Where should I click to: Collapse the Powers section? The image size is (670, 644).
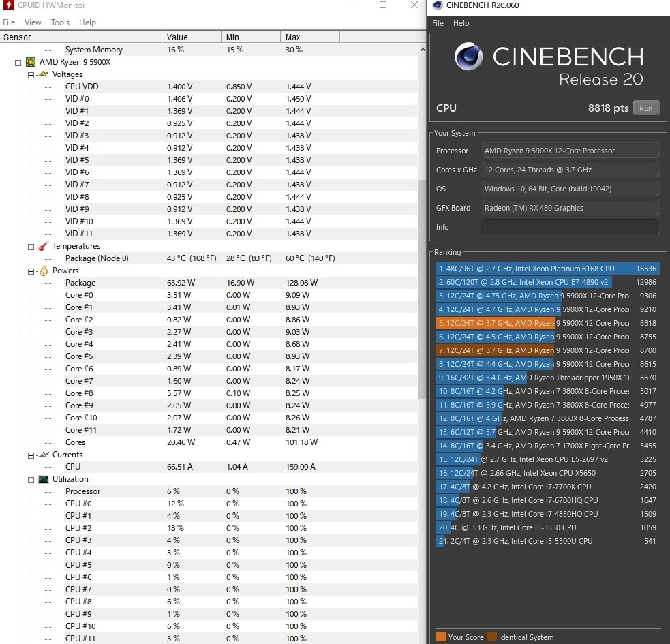[31, 271]
